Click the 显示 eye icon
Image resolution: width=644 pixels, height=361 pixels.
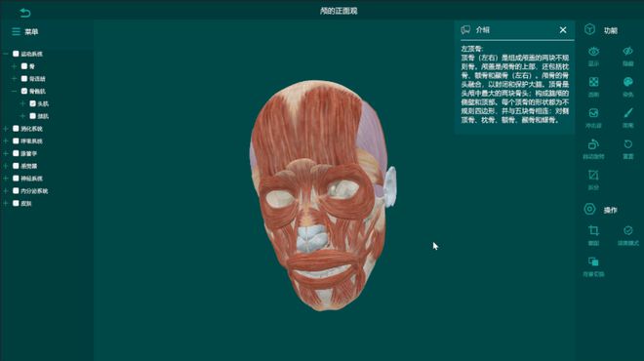(x=593, y=52)
